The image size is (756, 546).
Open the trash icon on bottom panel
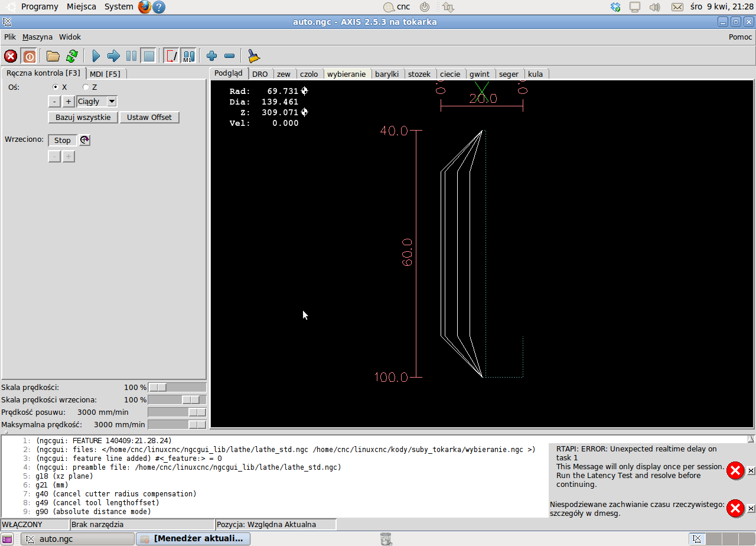[386, 538]
